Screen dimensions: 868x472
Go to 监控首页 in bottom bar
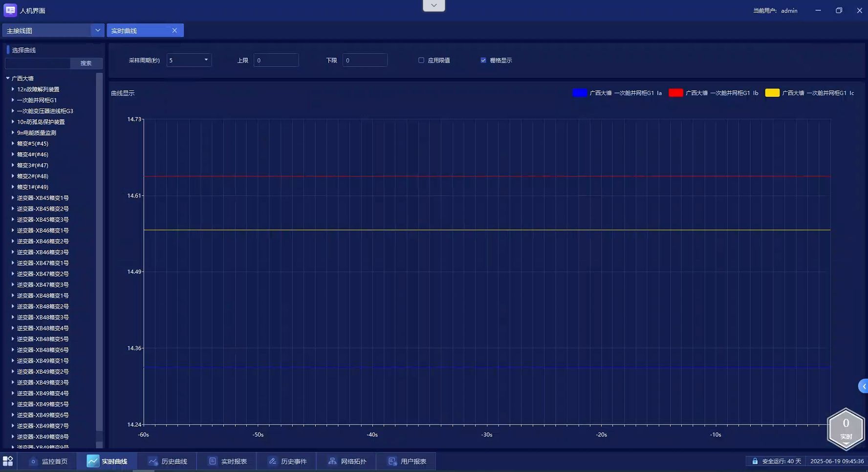coord(48,461)
